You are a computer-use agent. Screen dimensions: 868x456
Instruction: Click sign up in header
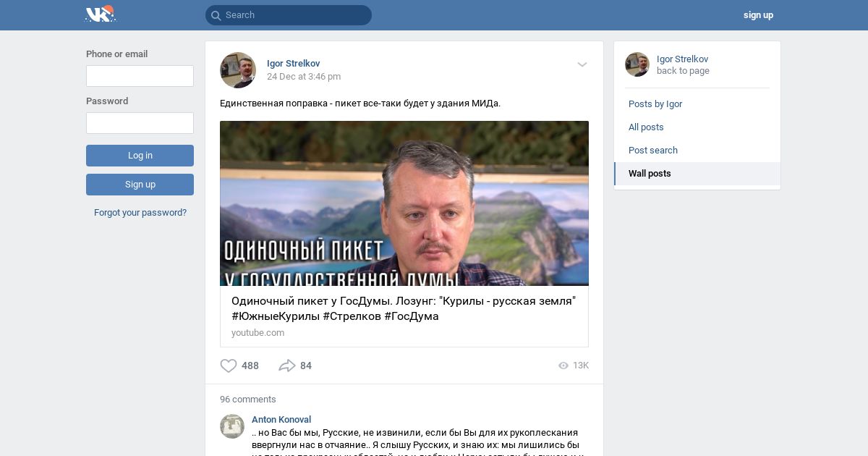pyautogui.click(x=758, y=15)
